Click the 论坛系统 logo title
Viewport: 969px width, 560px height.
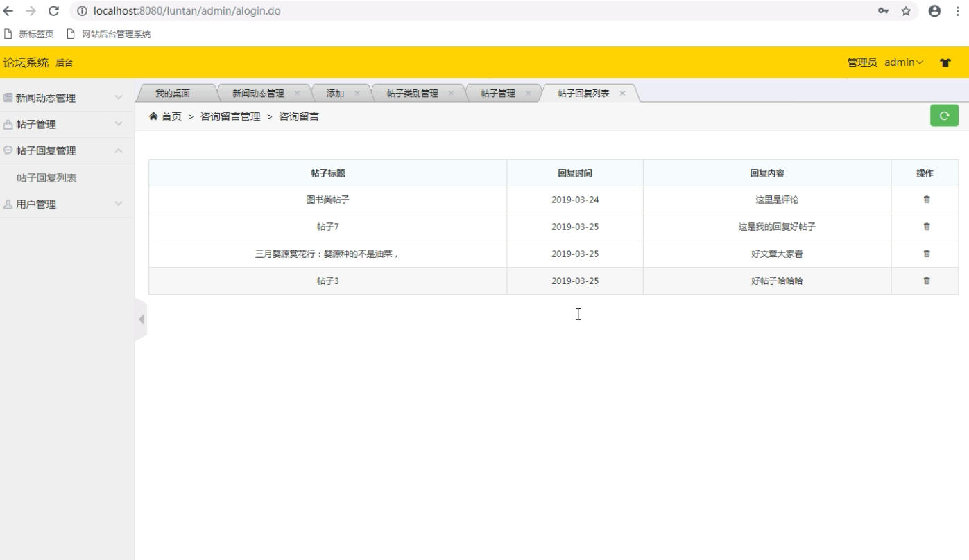coord(26,62)
